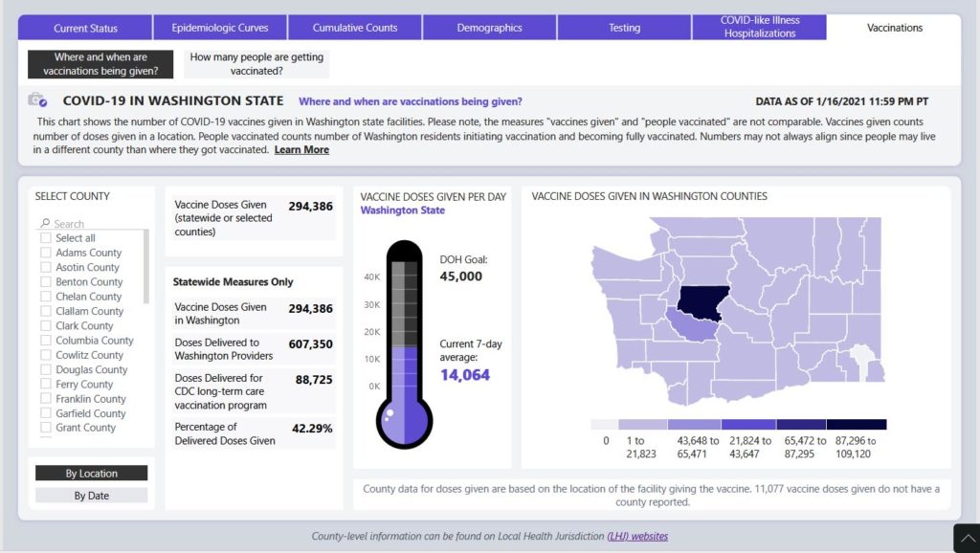This screenshot has height=553, width=980.
Task: Select the Columbia County checkbox
Action: tap(46, 340)
